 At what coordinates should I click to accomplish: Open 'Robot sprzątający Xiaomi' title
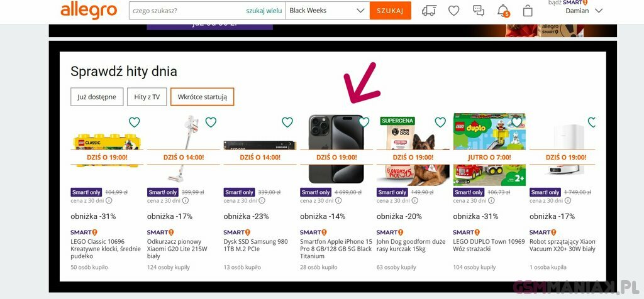click(x=562, y=245)
